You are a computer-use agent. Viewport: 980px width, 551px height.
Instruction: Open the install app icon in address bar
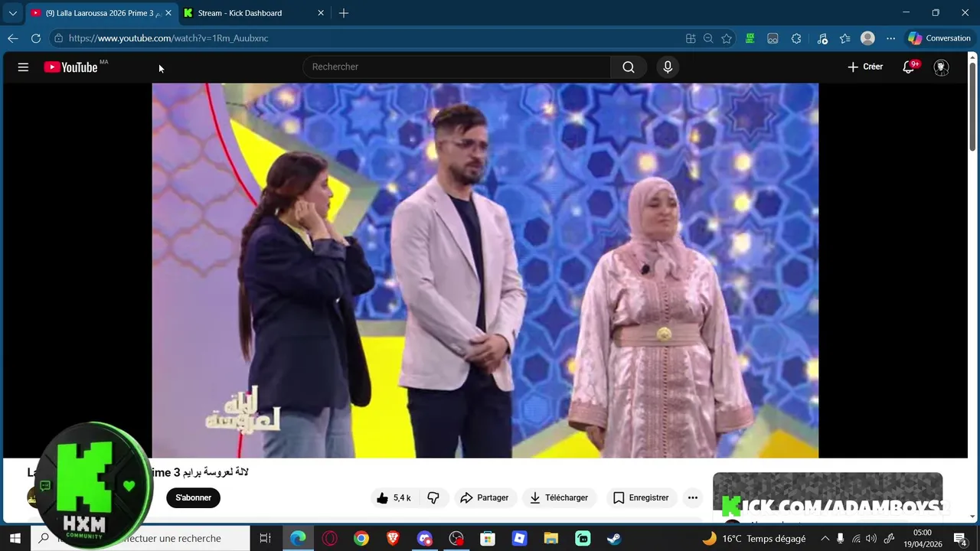pyautogui.click(x=691, y=38)
